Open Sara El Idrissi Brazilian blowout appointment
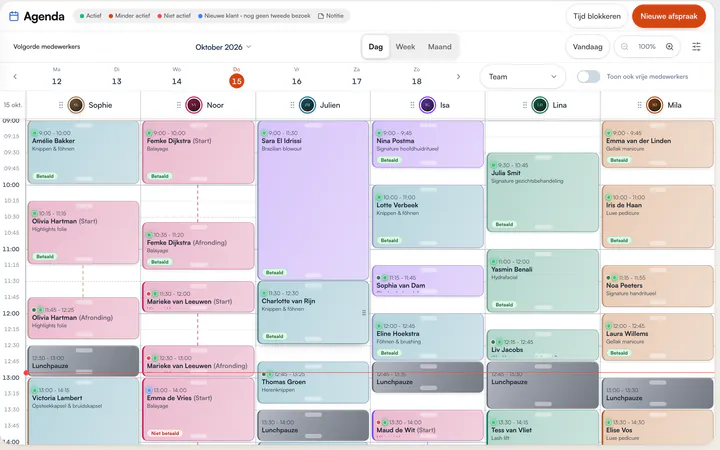The height and width of the screenshot is (450, 720). (x=313, y=200)
